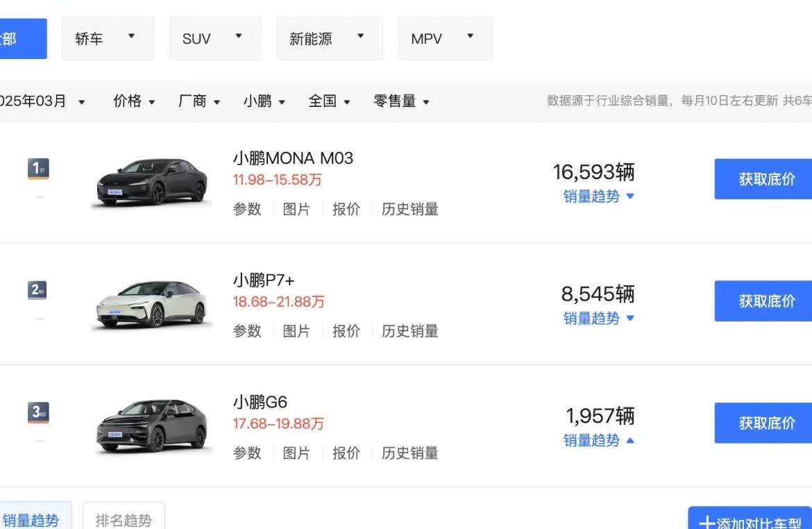Open 参数 link for 小鹏G6
Screen dimensions: 812x529
pyautogui.click(x=247, y=453)
